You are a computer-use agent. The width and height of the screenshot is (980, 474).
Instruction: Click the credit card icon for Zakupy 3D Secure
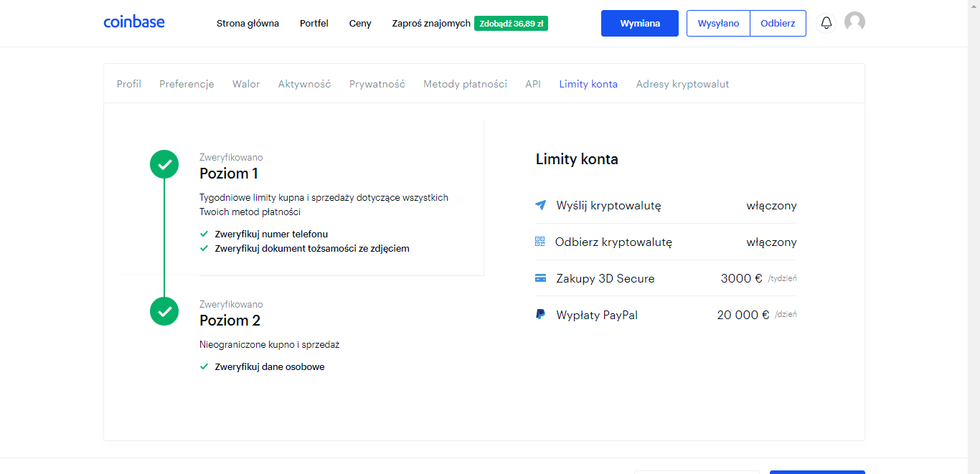pos(540,278)
